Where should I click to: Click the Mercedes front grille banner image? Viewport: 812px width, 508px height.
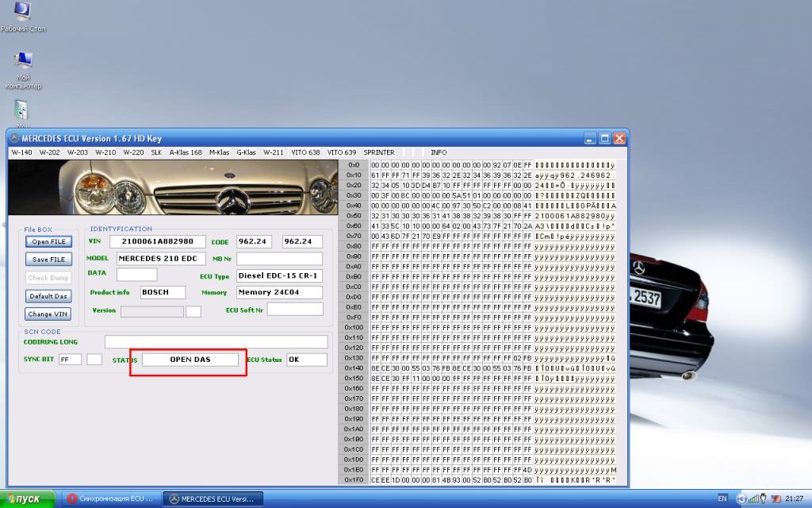click(x=173, y=187)
